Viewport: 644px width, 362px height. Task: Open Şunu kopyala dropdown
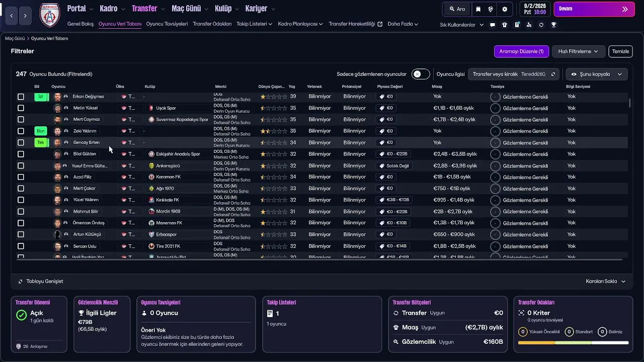pos(597,74)
